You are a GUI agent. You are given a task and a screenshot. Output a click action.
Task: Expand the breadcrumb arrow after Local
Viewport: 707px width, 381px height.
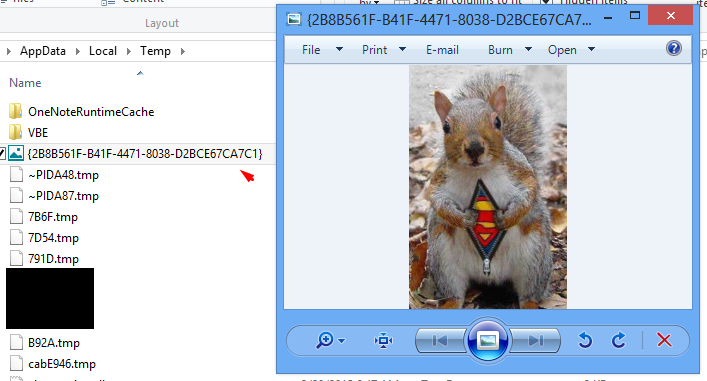click(x=129, y=51)
